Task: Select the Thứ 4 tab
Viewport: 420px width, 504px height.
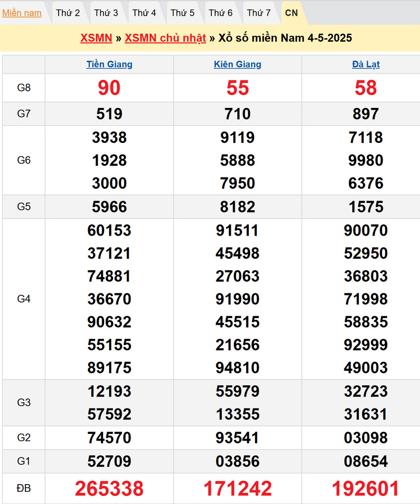Action: tap(144, 13)
